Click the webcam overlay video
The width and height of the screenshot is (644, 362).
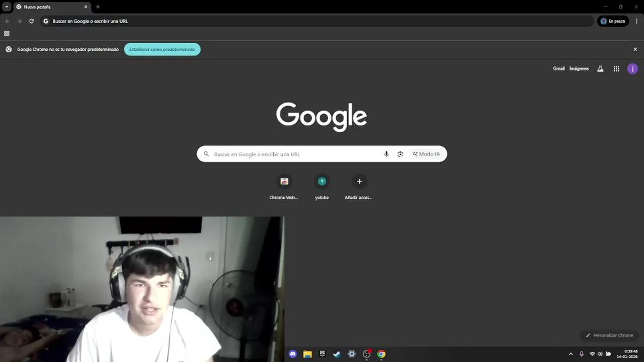[142, 289]
